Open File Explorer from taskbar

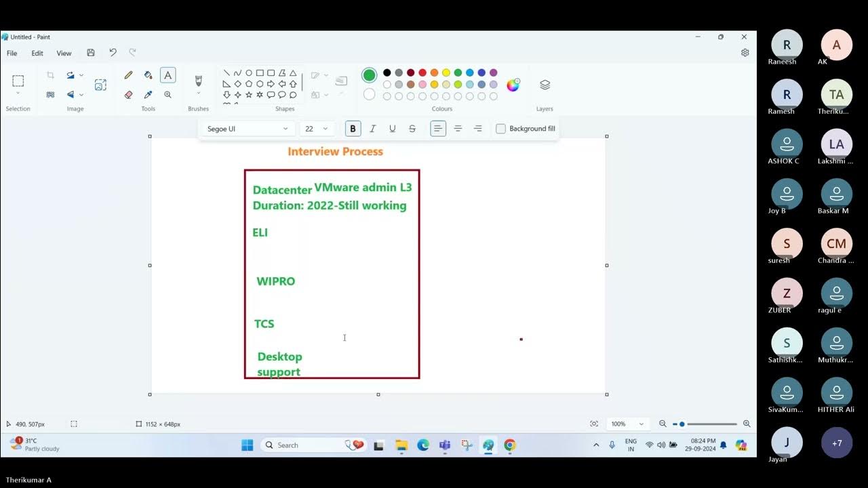click(401, 445)
